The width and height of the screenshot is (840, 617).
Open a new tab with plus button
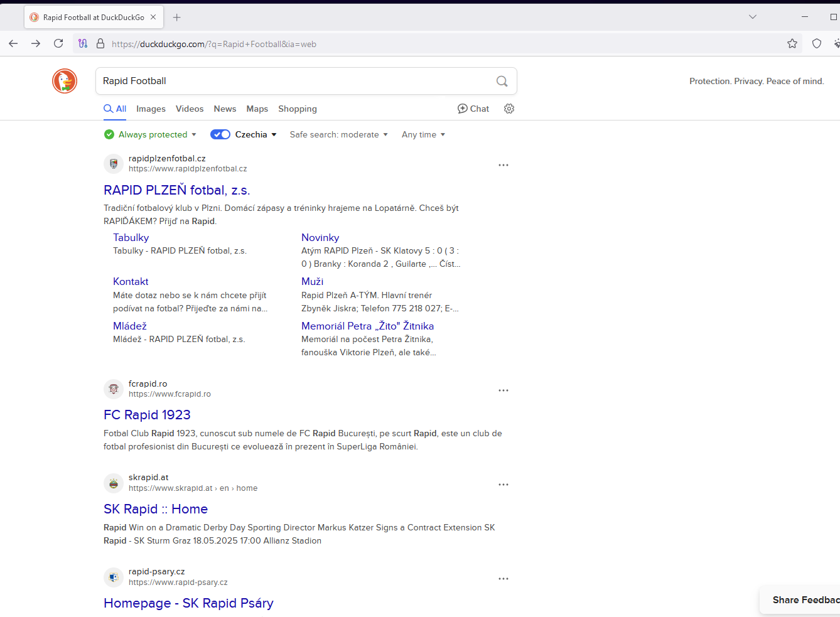pos(177,18)
